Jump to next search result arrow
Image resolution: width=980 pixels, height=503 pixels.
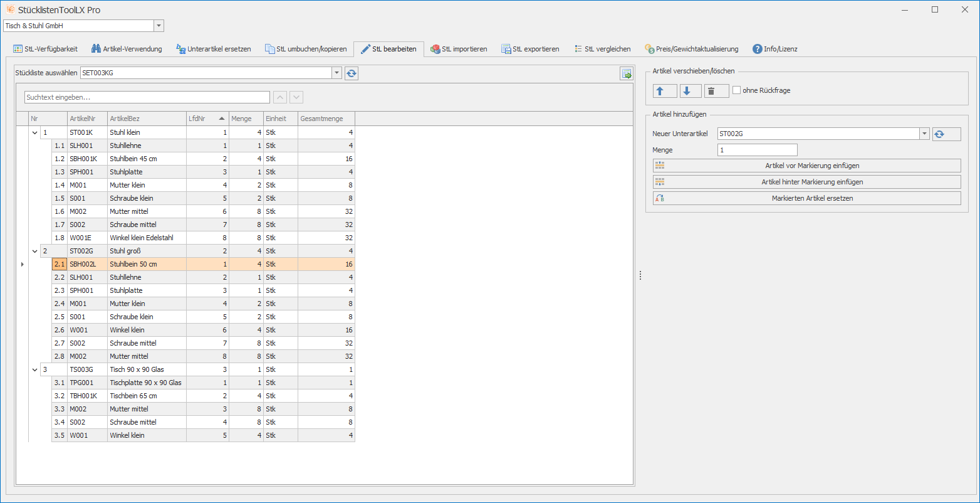pyautogui.click(x=296, y=97)
